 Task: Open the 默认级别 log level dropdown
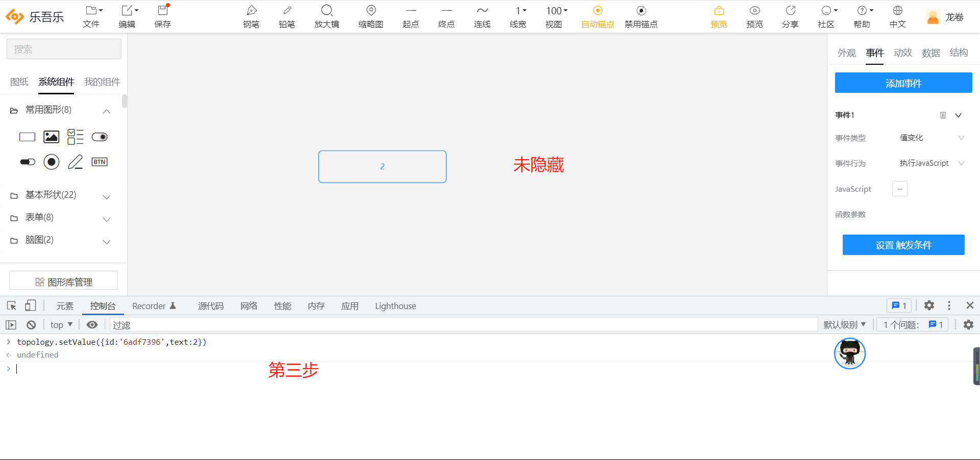pos(845,324)
